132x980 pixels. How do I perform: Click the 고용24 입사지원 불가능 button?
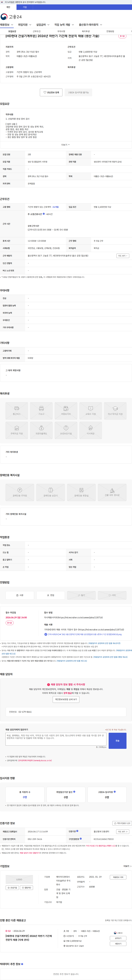click(78, 92)
